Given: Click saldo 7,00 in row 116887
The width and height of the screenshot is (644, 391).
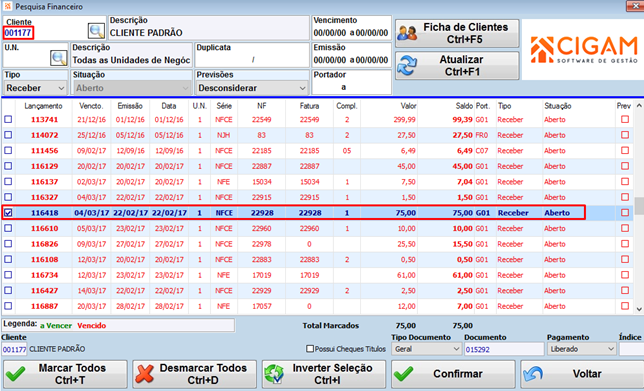Looking at the screenshot, I should coord(465,306).
